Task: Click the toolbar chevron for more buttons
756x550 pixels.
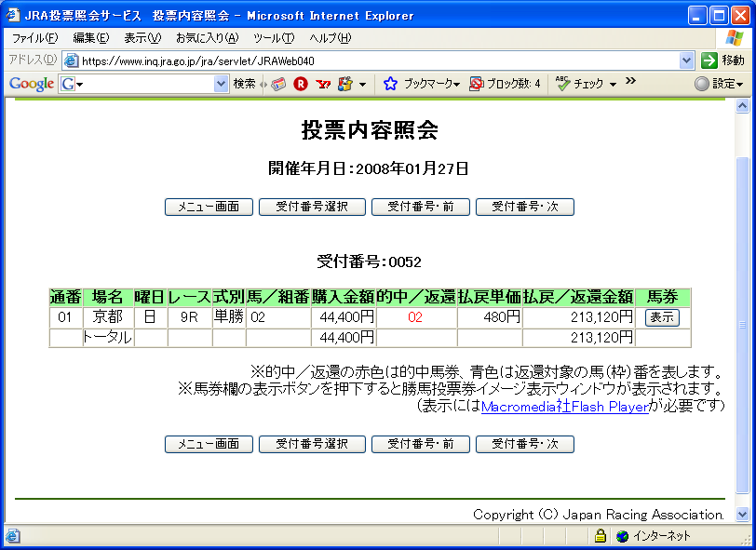Action: point(630,81)
